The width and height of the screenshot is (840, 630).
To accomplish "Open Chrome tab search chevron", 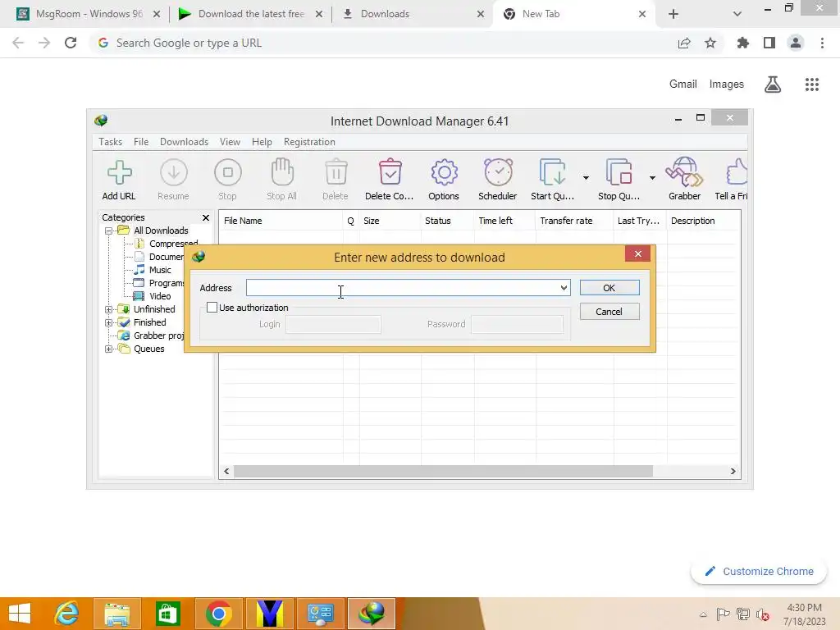I will click(x=737, y=14).
